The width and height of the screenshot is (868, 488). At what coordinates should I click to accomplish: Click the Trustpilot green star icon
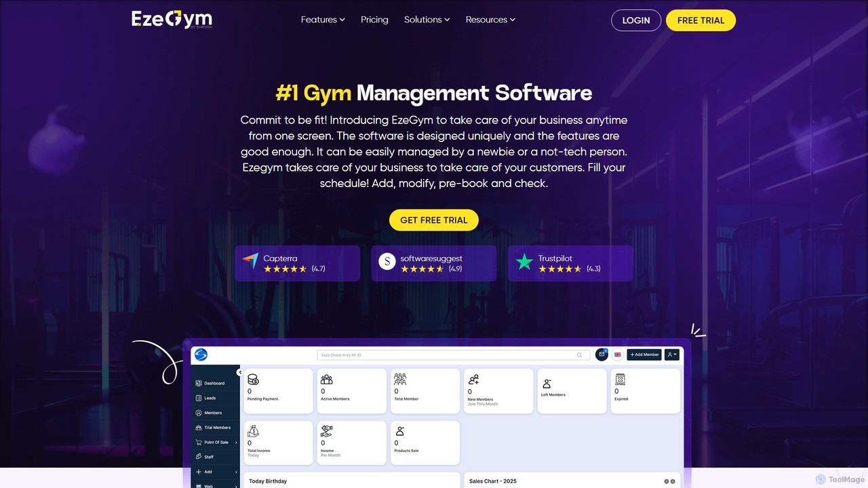pyautogui.click(x=524, y=262)
